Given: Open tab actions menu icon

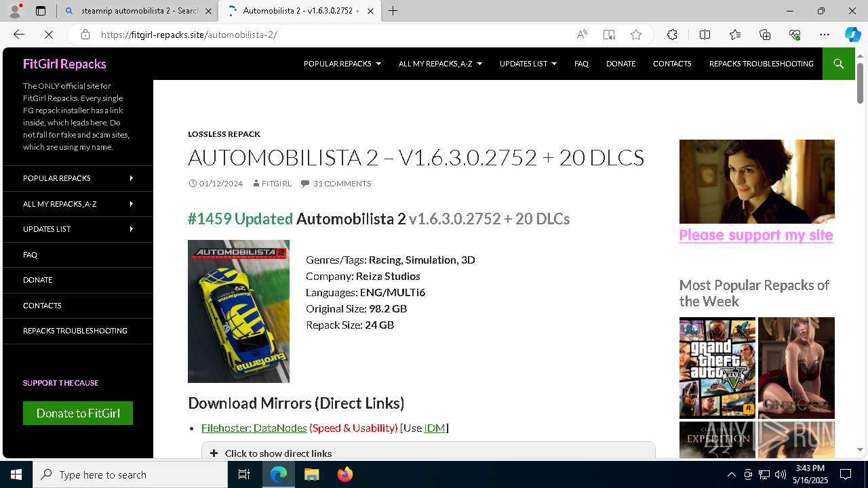Looking at the screenshot, I should click(x=41, y=11).
